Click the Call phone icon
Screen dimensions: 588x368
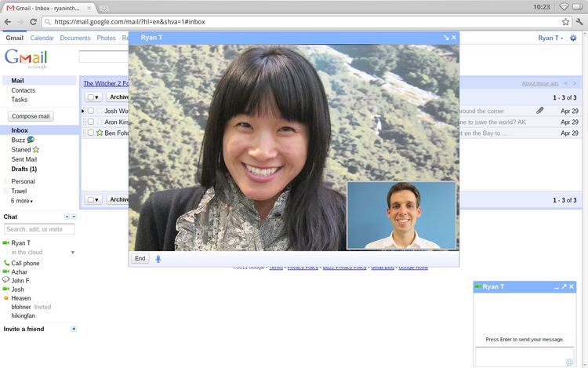pyautogui.click(x=6, y=264)
